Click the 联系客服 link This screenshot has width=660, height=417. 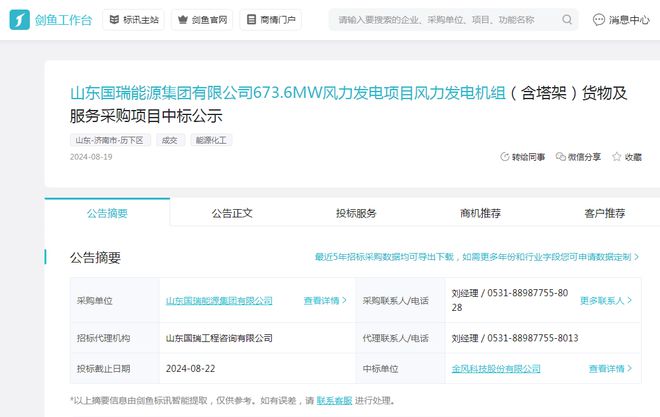[334, 401]
